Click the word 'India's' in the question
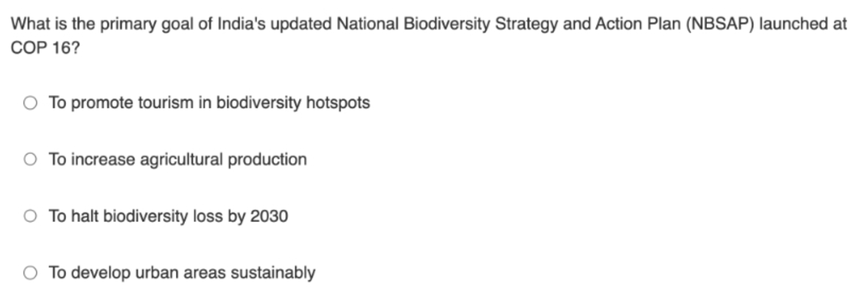868x300 pixels. click(242, 24)
